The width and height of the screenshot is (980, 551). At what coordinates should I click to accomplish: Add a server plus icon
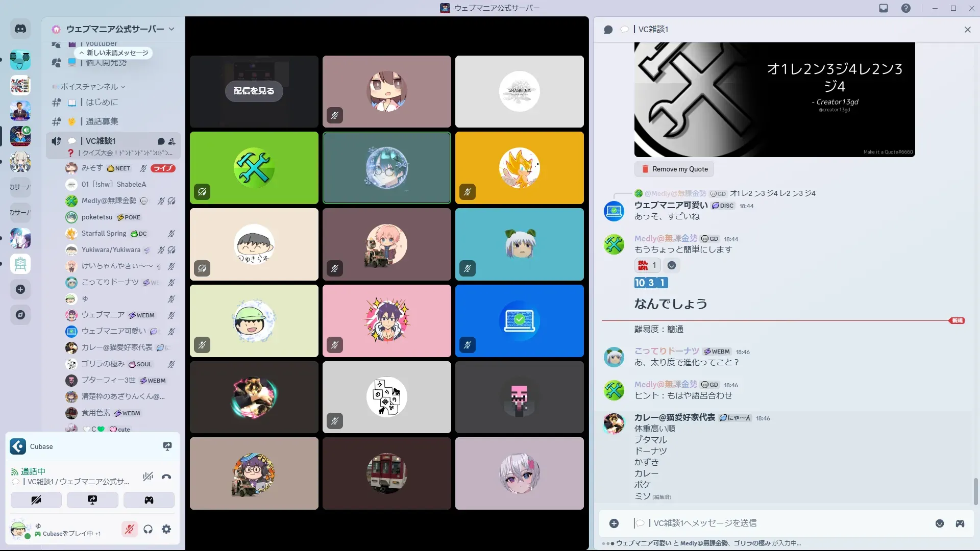click(x=20, y=289)
